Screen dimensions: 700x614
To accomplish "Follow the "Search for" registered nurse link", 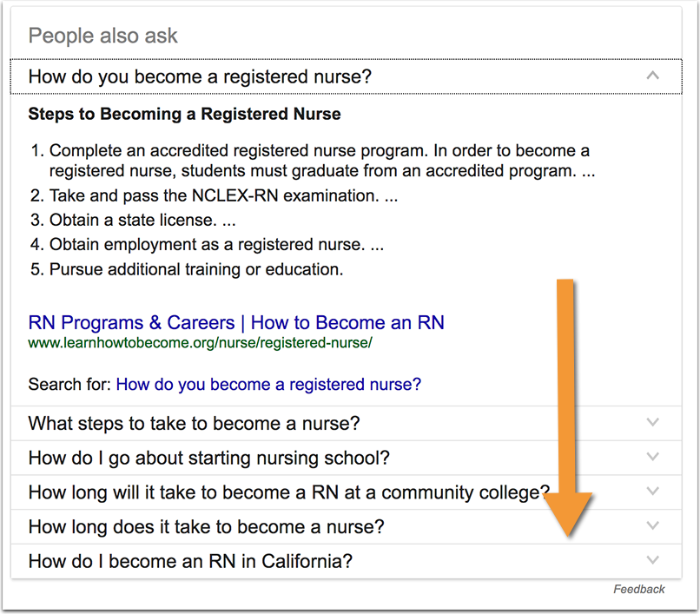I will (268, 384).
